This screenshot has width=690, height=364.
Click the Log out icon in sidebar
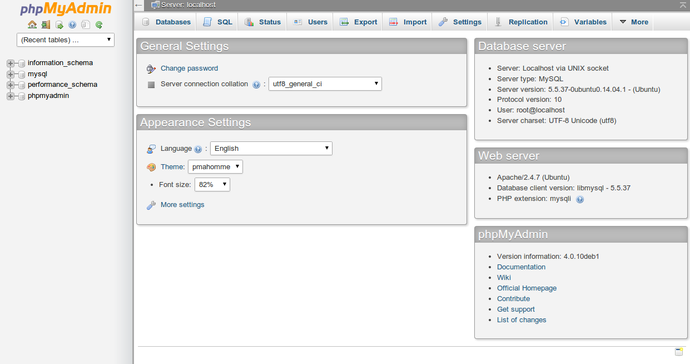pyautogui.click(x=46, y=25)
